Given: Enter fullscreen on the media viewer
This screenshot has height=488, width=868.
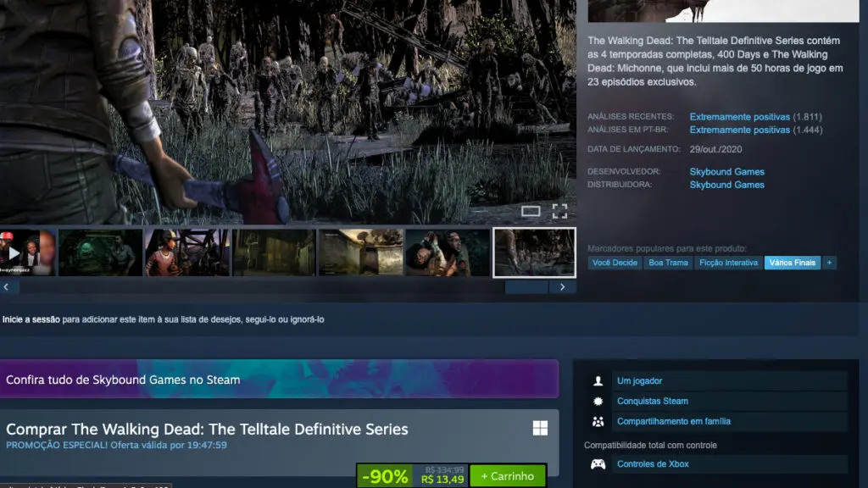Looking at the screenshot, I should tap(560, 209).
